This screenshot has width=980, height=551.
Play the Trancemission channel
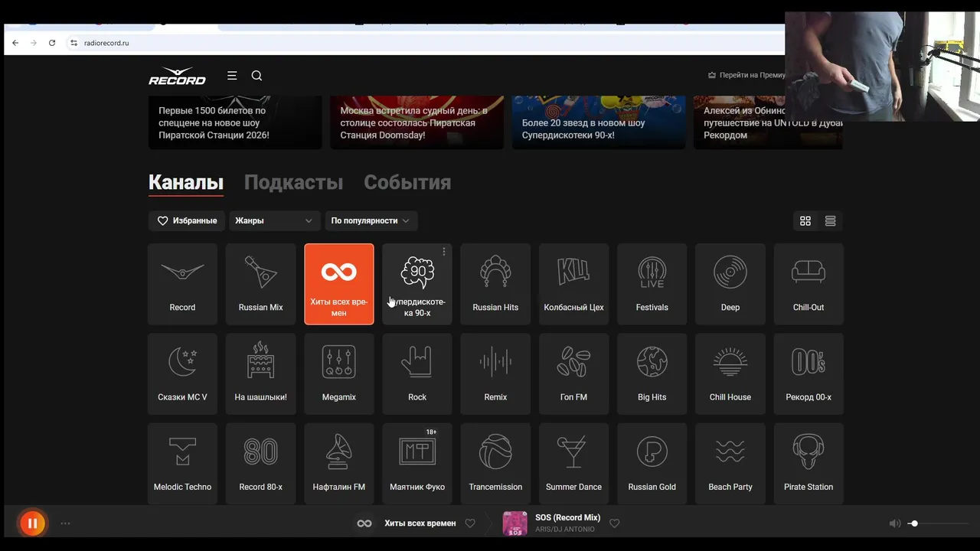495,463
